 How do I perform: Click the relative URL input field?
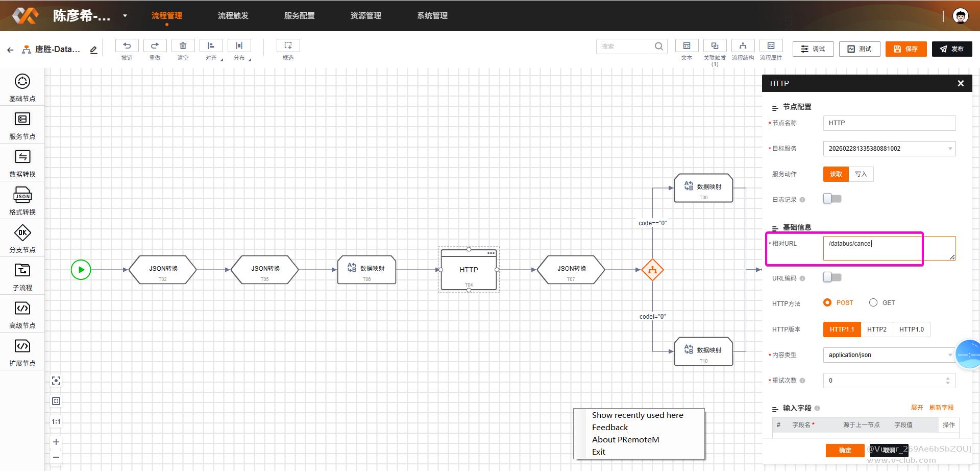(x=888, y=248)
